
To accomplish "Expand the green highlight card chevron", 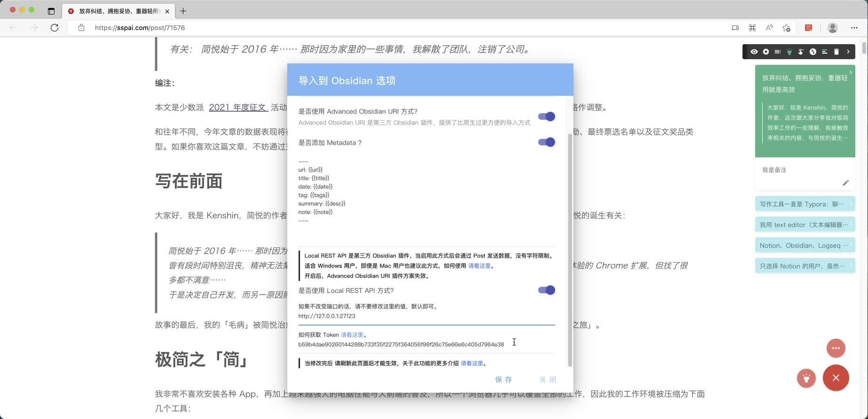I will pyautogui.click(x=851, y=72).
